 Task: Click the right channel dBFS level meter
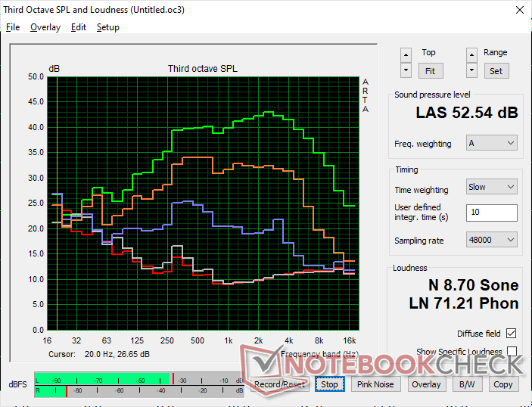(138, 391)
